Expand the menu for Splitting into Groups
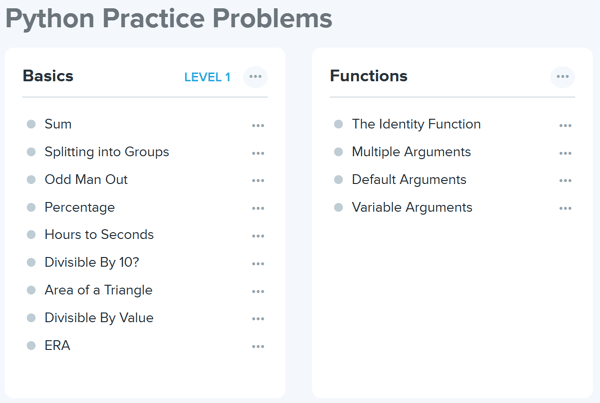This screenshot has width=600, height=403. click(x=258, y=153)
